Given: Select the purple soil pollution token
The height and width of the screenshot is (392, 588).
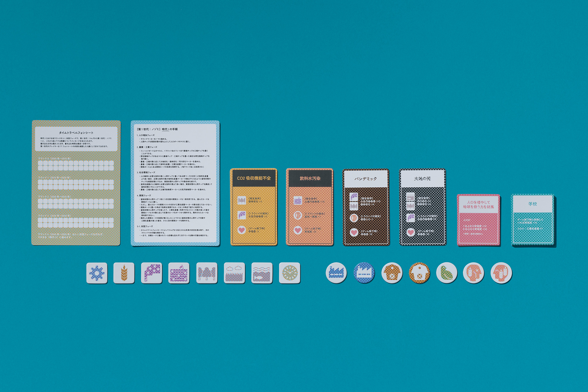Looking at the screenshot, I should pos(179,273).
